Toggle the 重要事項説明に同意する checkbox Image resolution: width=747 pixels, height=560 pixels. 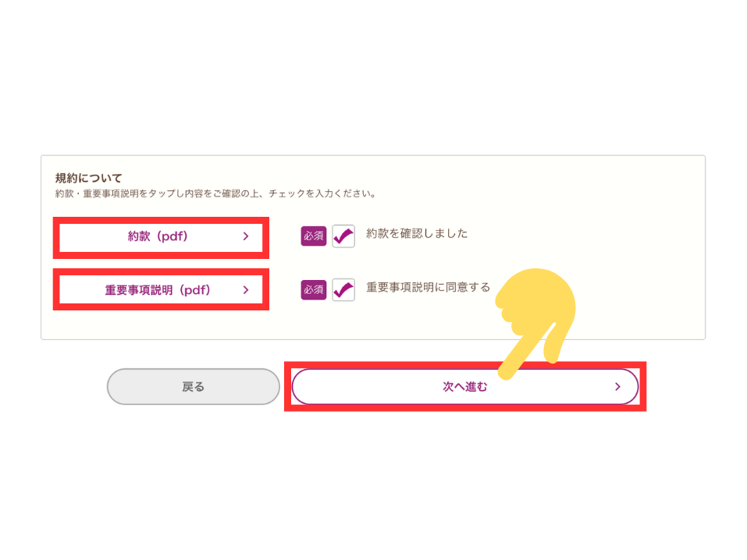pos(343,289)
